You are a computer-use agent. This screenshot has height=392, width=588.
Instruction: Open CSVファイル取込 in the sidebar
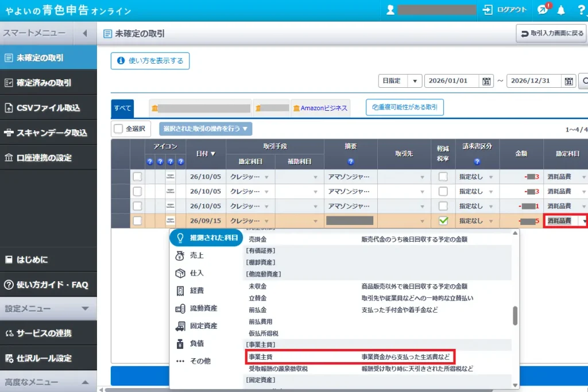pyautogui.click(x=48, y=108)
